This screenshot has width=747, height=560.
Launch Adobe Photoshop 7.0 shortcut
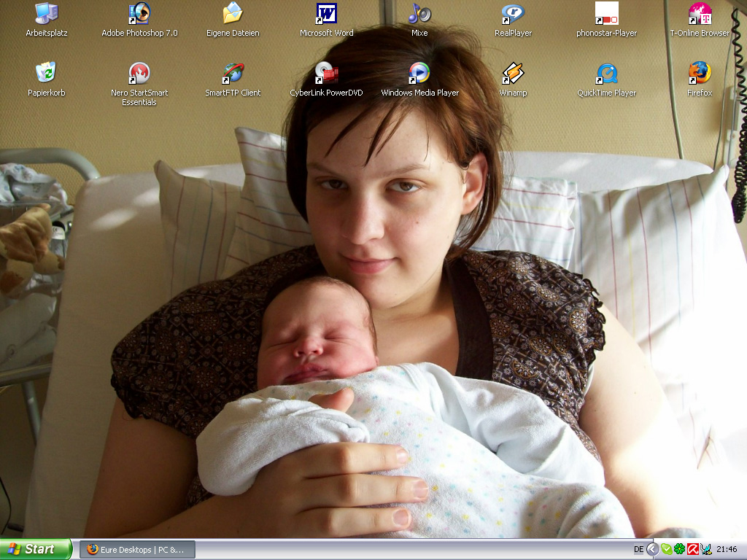pyautogui.click(x=139, y=14)
